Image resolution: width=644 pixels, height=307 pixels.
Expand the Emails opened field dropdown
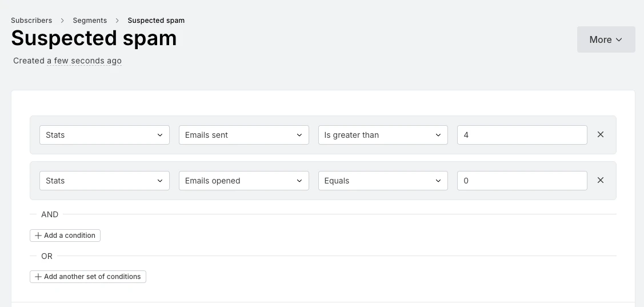pyautogui.click(x=243, y=181)
